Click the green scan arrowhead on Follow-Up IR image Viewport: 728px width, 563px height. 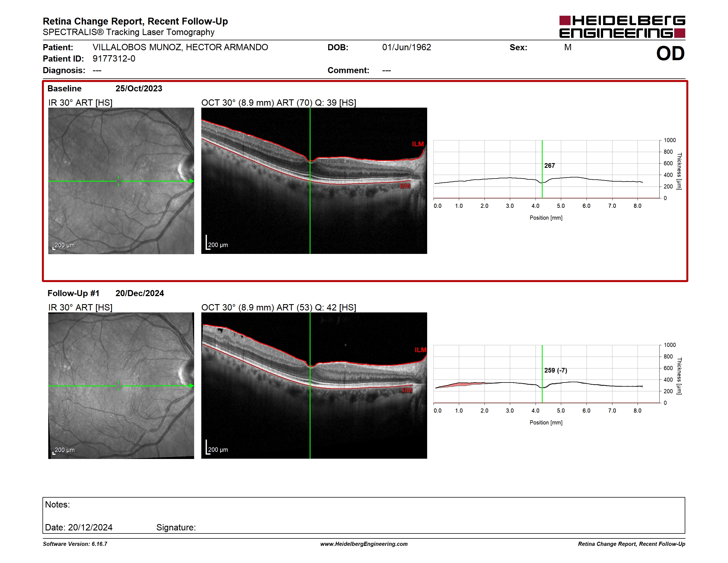point(192,386)
